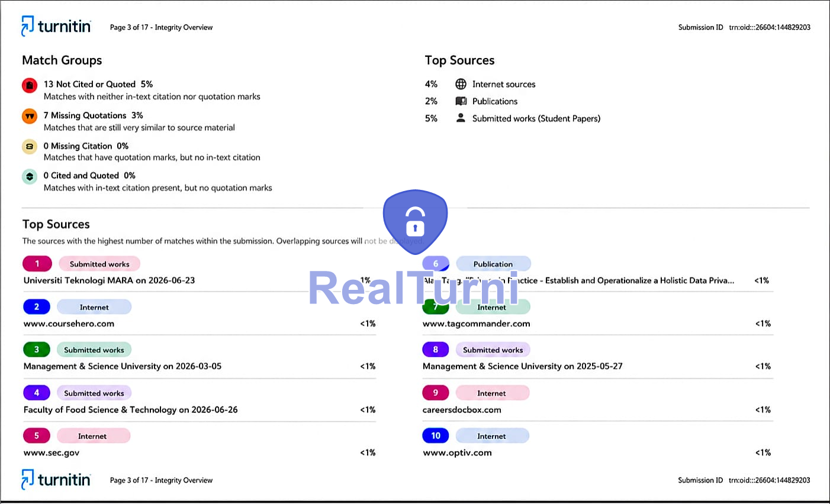Select the red Not Cited or Quoted icon
The image size is (830, 504).
(x=30, y=85)
